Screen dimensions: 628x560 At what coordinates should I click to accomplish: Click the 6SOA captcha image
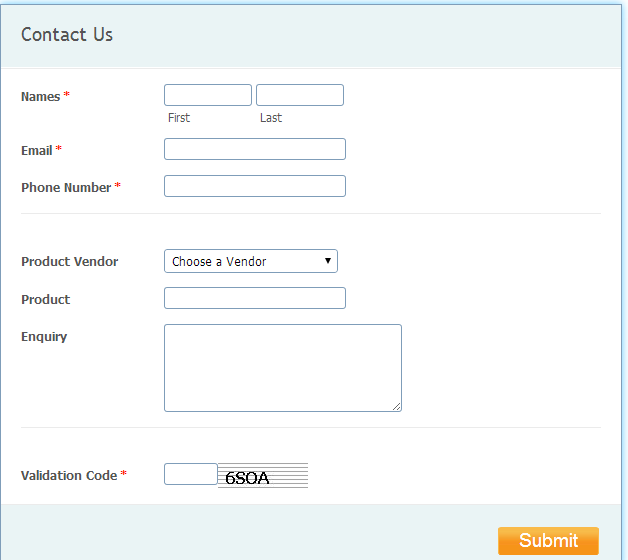coord(263,475)
